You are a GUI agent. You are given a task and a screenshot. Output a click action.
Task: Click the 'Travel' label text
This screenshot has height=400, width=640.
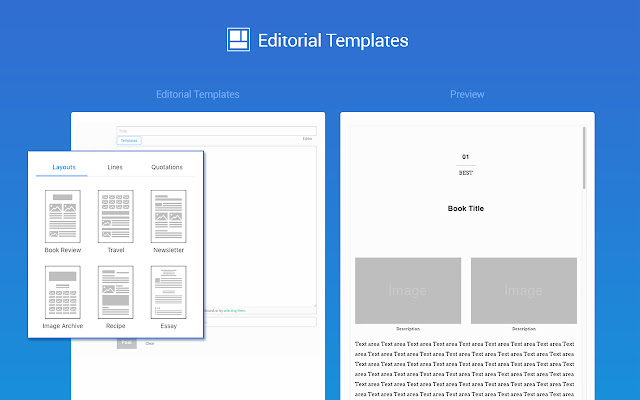116,250
